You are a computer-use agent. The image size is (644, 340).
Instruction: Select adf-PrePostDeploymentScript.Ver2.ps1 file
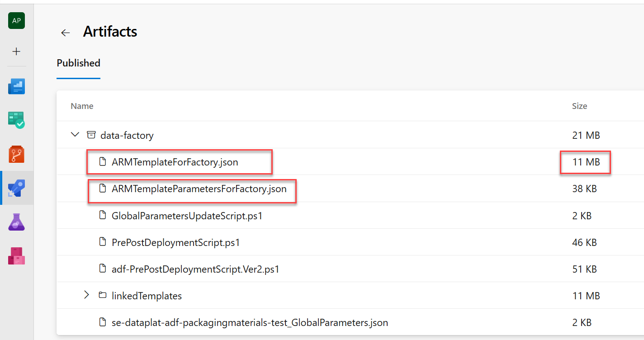(x=195, y=269)
